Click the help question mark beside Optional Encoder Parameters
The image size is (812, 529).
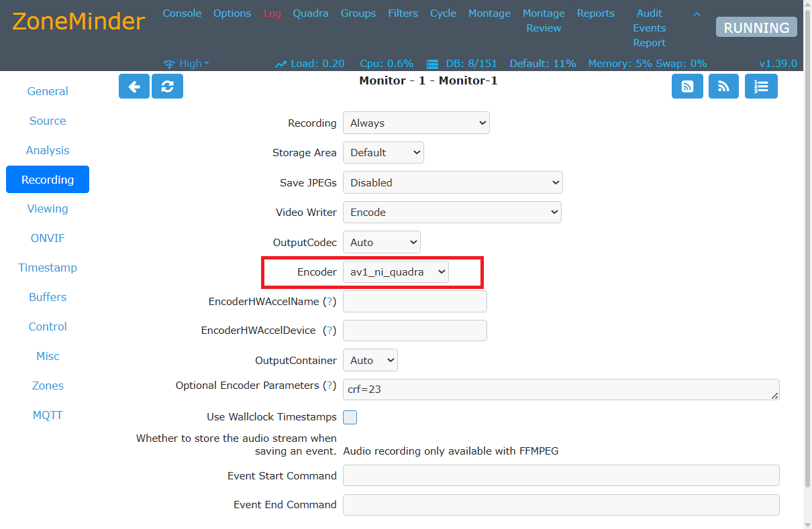coord(329,386)
